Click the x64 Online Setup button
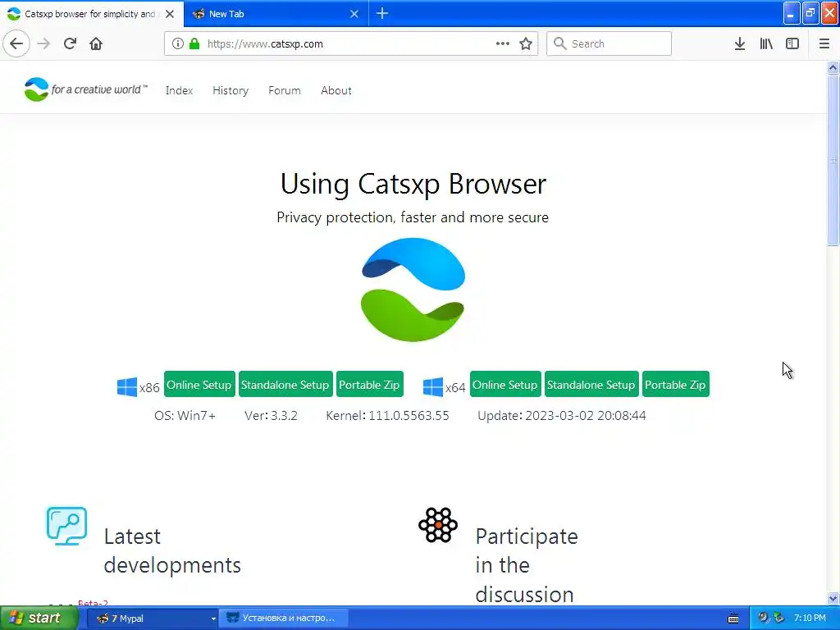The height and width of the screenshot is (630, 840). pos(505,384)
